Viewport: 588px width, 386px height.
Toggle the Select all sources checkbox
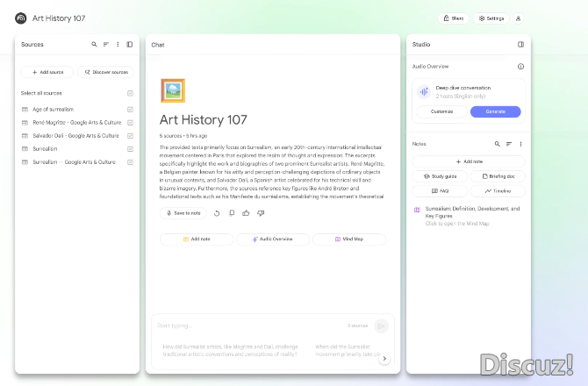point(130,93)
